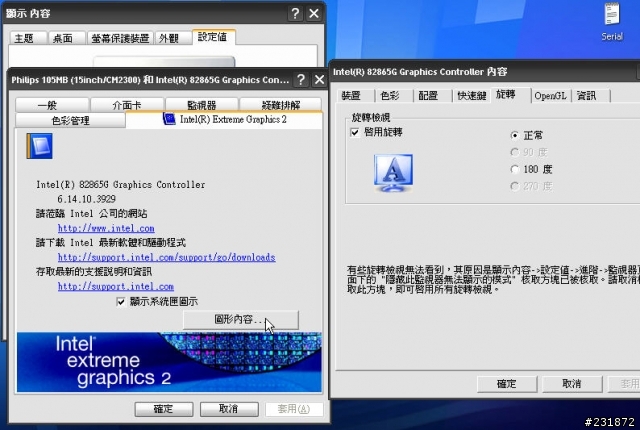The image size is (640, 430).
Task: Switch to the 主題 tab in 顯示 內容
Action: pyautogui.click(x=27, y=38)
